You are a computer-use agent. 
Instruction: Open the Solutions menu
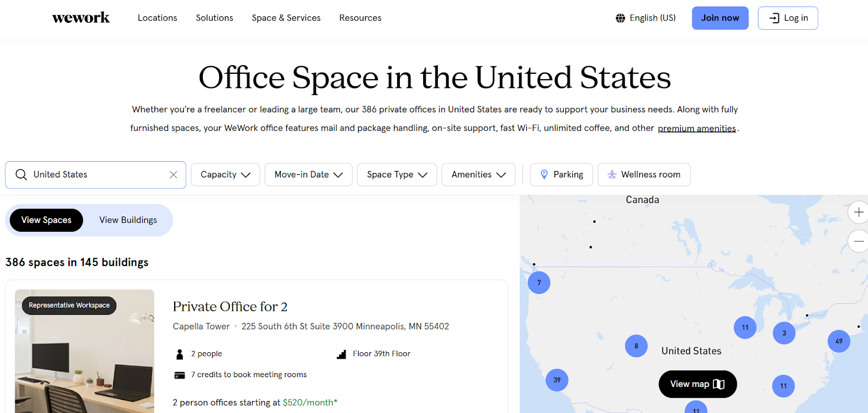coord(214,18)
